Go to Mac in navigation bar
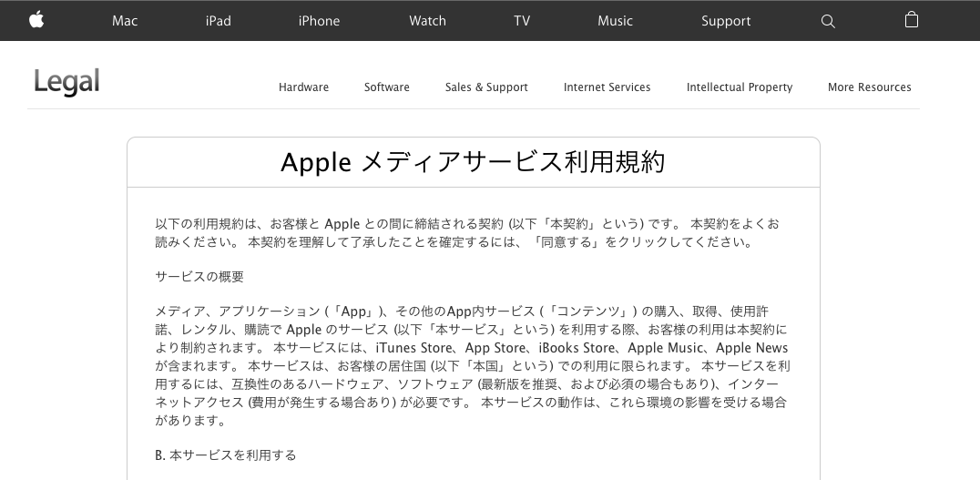980x480 pixels. pos(125,21)
